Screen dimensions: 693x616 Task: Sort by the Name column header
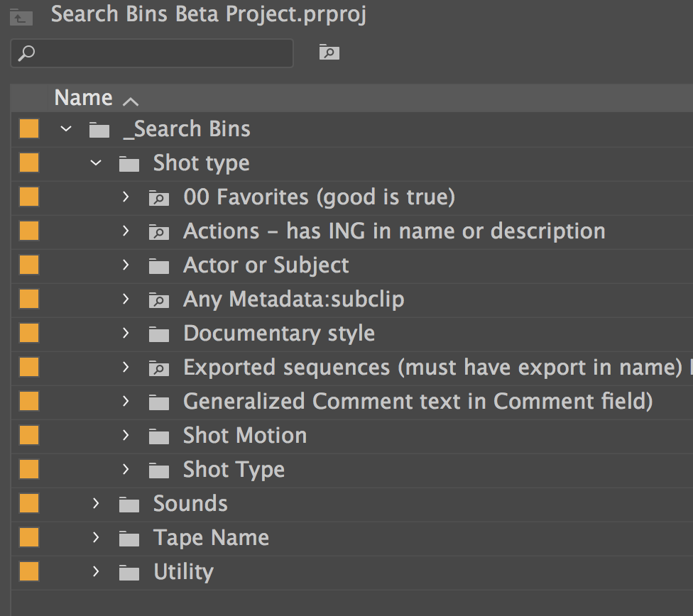[83, 98]
